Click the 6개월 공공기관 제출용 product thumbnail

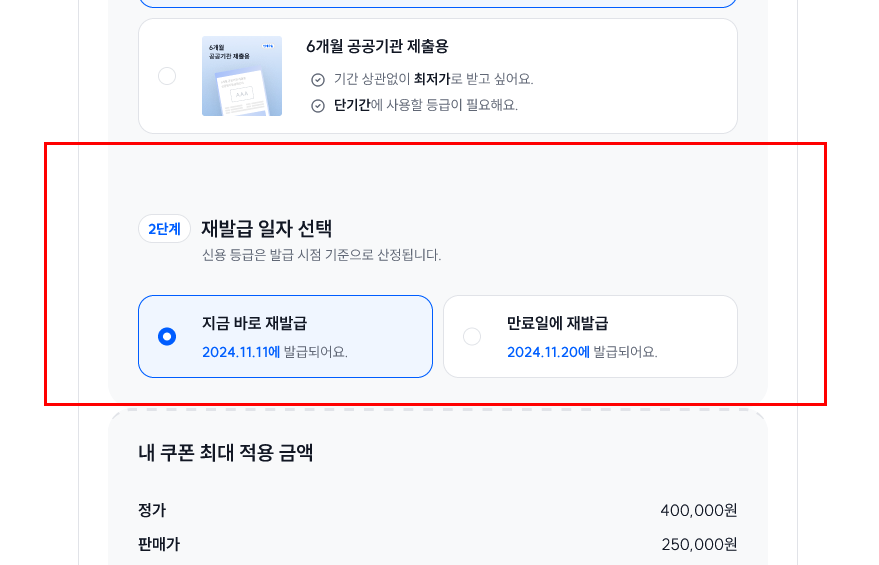(242, 76)
